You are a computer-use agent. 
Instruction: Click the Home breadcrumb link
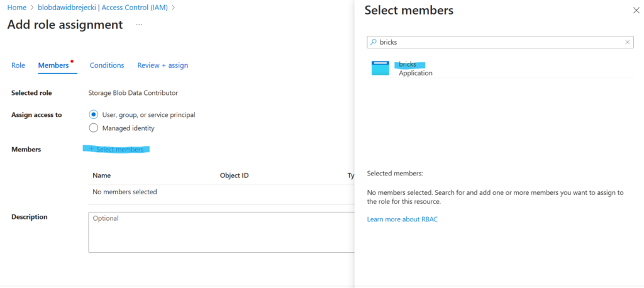(x=16, y=8)
